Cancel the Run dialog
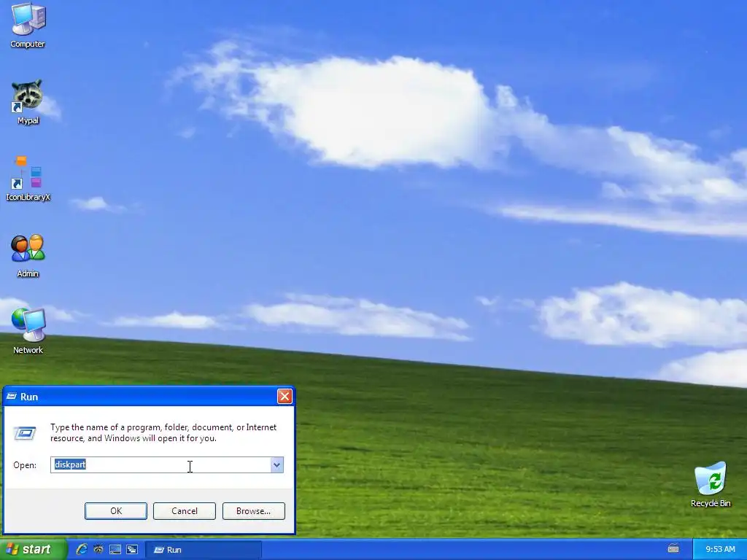 tap(185, 511)
